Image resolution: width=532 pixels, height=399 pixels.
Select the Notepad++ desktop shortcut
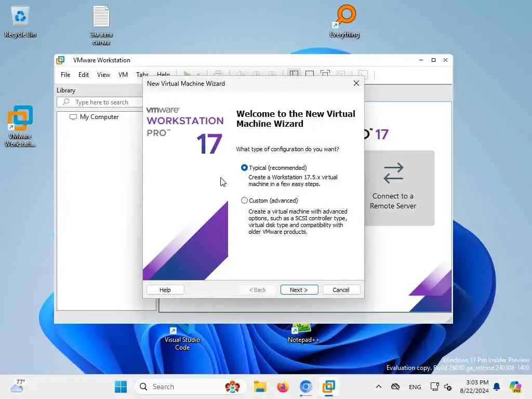point(303,334)
